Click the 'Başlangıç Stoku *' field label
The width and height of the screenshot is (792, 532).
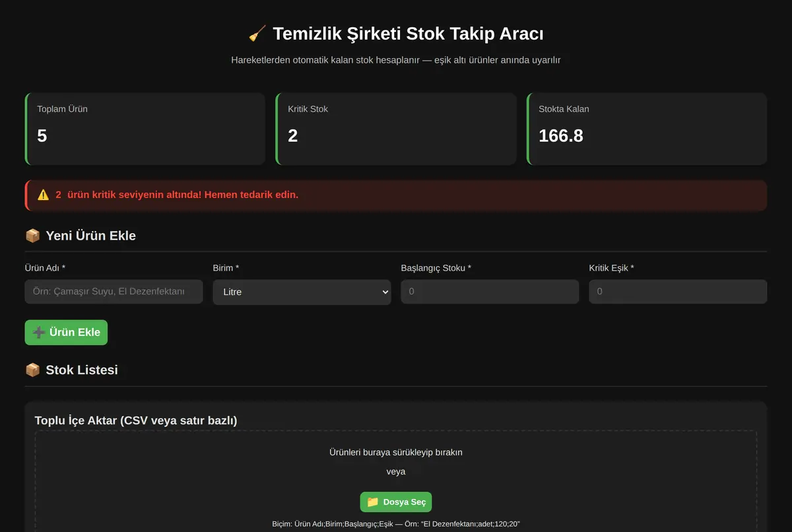pyautogui.click(x=436, y=268)
